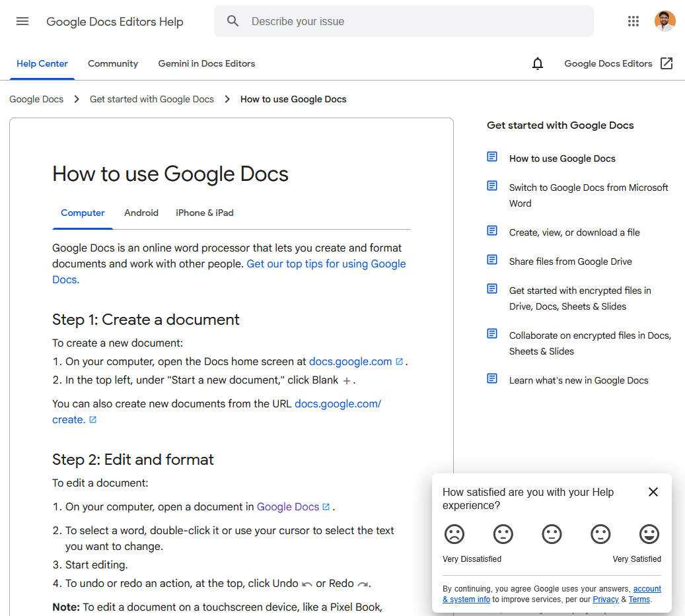Select the second, slightly dissatisfied face

pos(503,534)
